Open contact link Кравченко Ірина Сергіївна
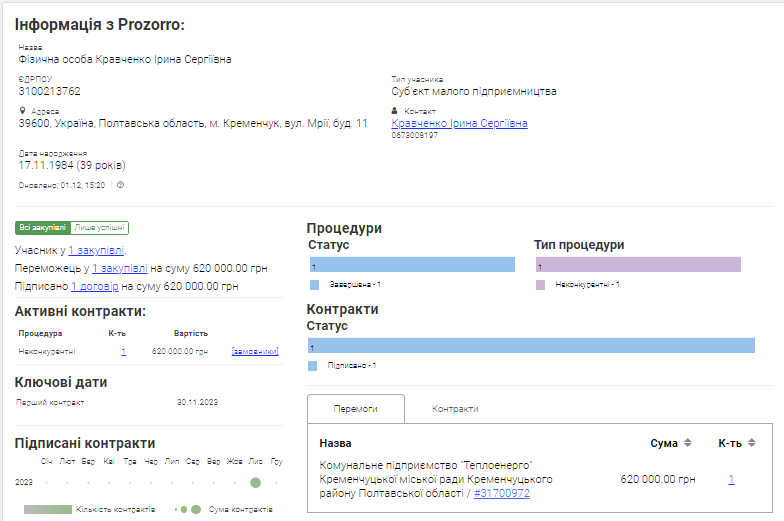 [459, 123]
